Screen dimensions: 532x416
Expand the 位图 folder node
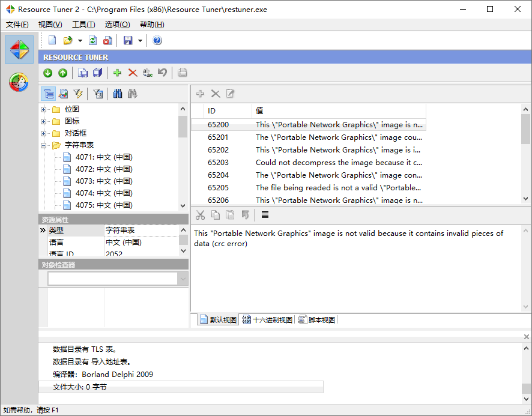click(x=43, y=109)
